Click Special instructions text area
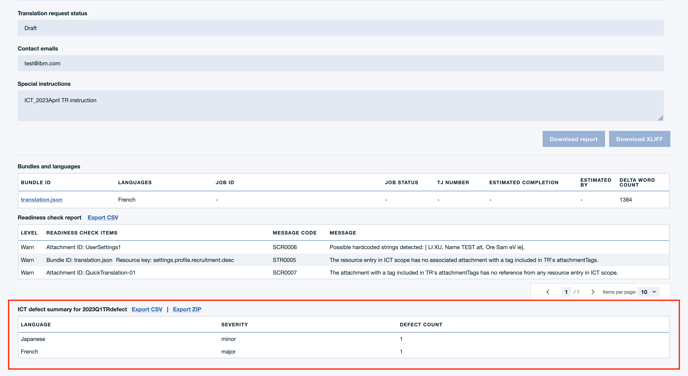Viewport: 688px width, 376px height. [340, 106]
